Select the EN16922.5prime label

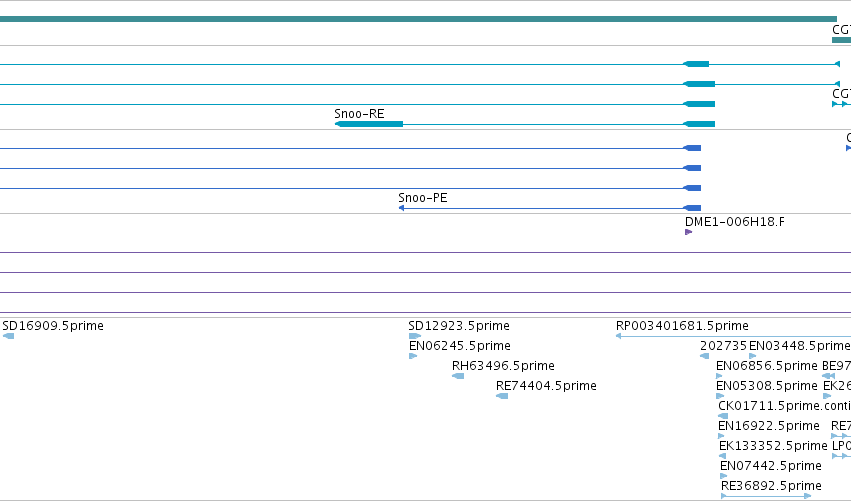click(768, 426)
